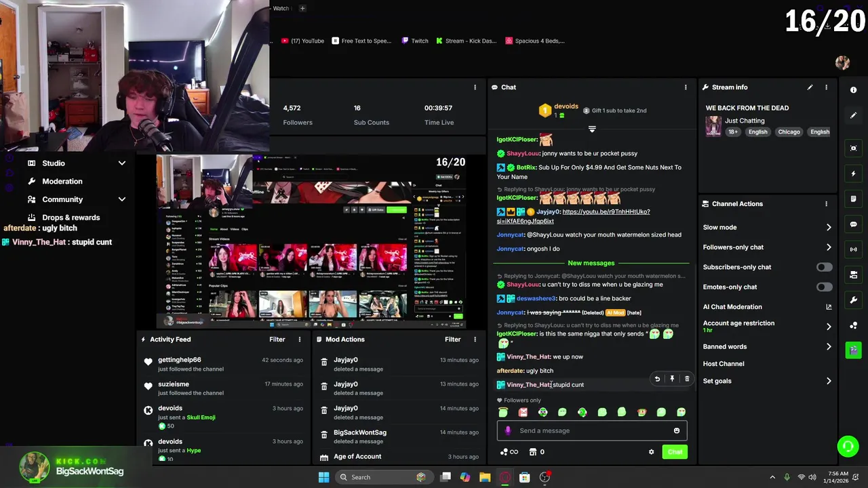The image size is (868, 488).
Task: Open Microsoft Store from taskbar
Action: pyautogui.click(x=524, y=477)
